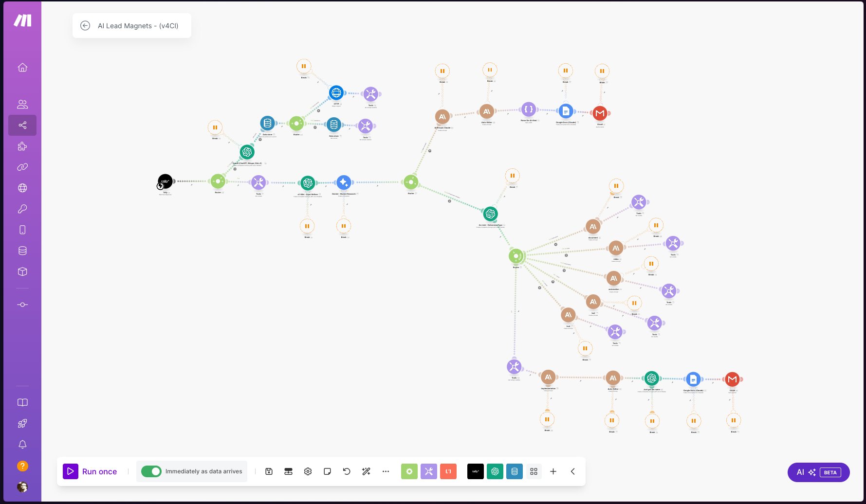Select the Claude module labeled document

(x=593, y=227)
